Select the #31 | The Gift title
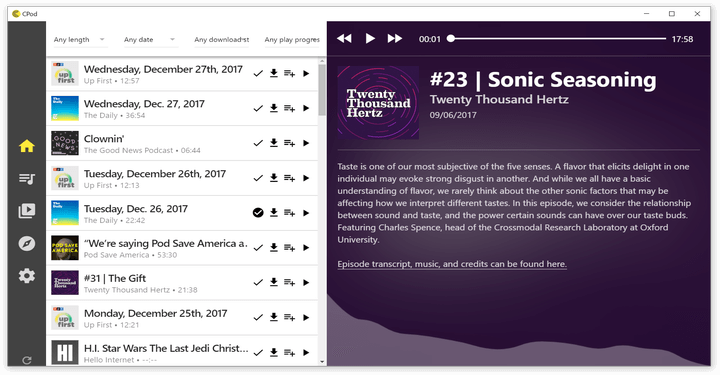This screenshot has height=375, width=720. [x=115, y=278]
